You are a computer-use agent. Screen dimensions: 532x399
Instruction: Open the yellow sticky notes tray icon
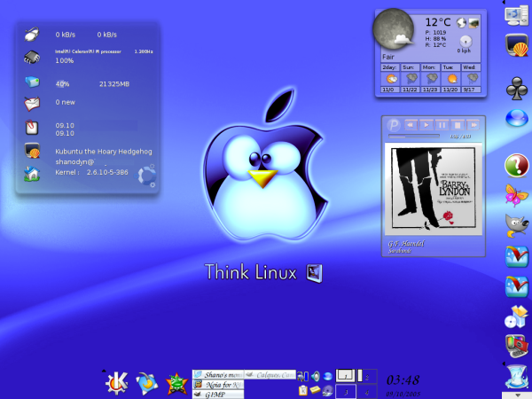pyautogui.click(x=315, y=389)
